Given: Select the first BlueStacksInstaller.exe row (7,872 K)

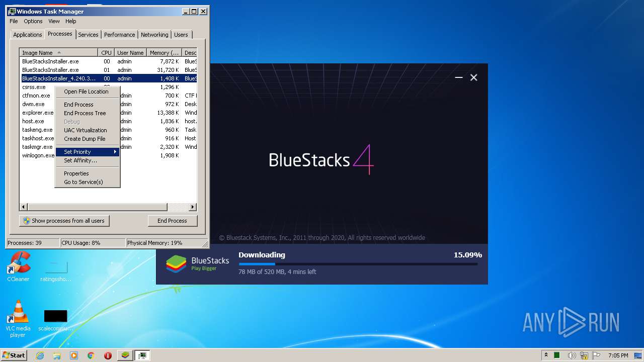Looking at the screenshot, I should pos(108,61).
